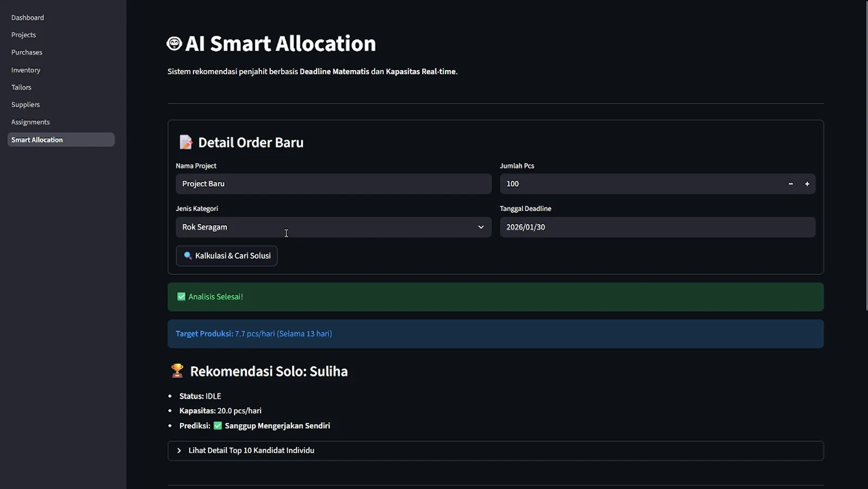This screenshot has width=868, height=489.
Task: Select Suppliers in the sidebar
Action: pyautogui.click(x=25, y=105)
